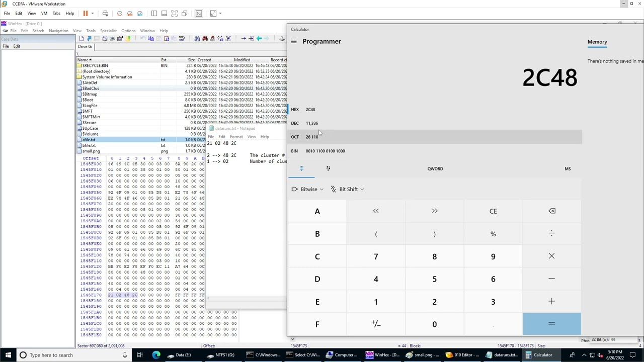Viewport: 644px width, 362px height.
Task: Click the hex digit F key
Action: click(x=317, y=324)
